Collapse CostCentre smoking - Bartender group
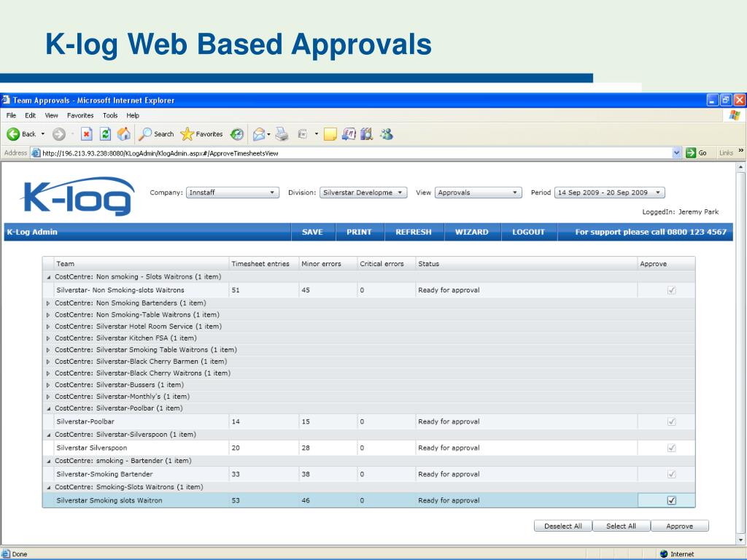Viewport: 747px width, 560px height. [x=48, y=461]
